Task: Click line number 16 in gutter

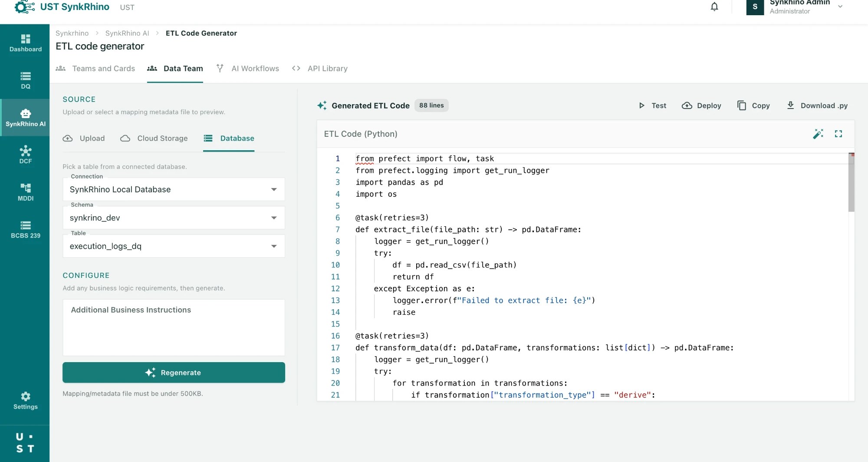Action: point(335,336)
